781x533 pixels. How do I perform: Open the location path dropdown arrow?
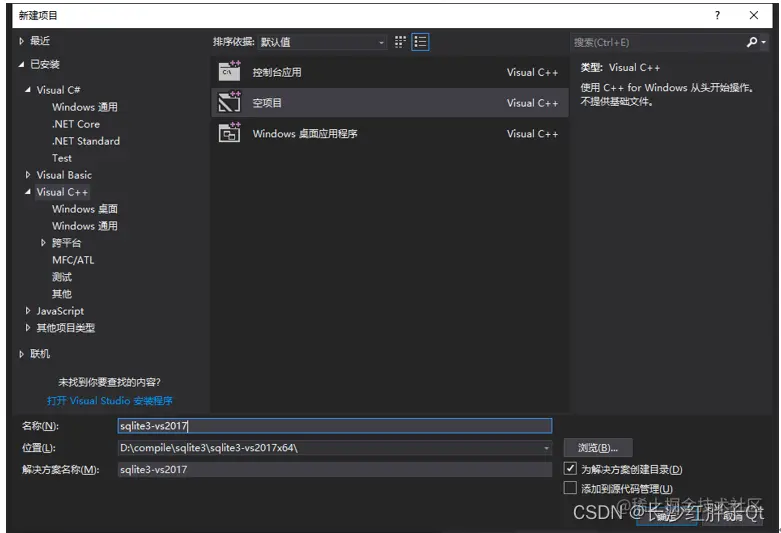click(x=546, y=448)
